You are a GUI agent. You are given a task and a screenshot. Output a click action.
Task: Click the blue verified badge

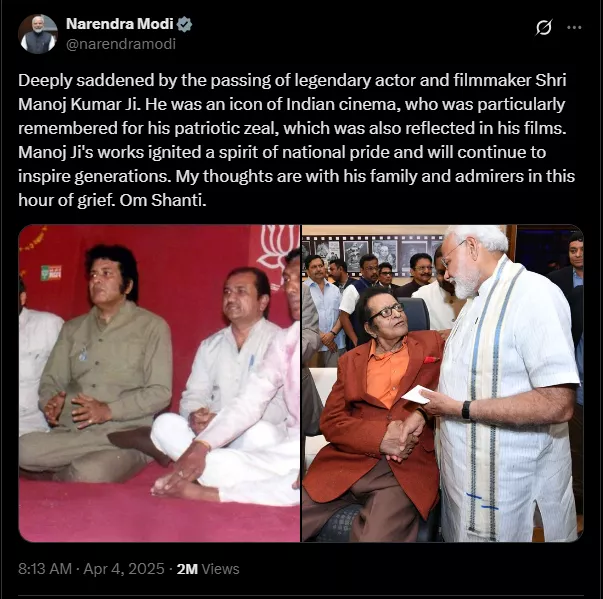click(x=184, y=24)
